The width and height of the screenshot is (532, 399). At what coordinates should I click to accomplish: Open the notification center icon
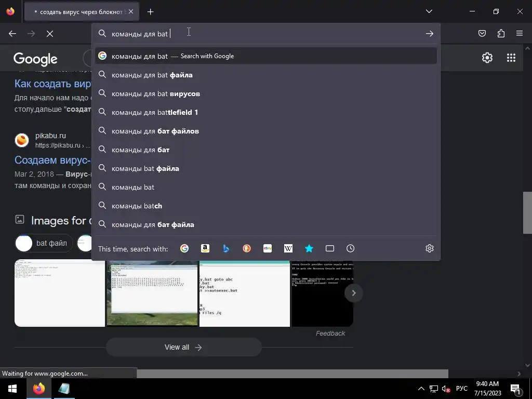pos(516,389)
